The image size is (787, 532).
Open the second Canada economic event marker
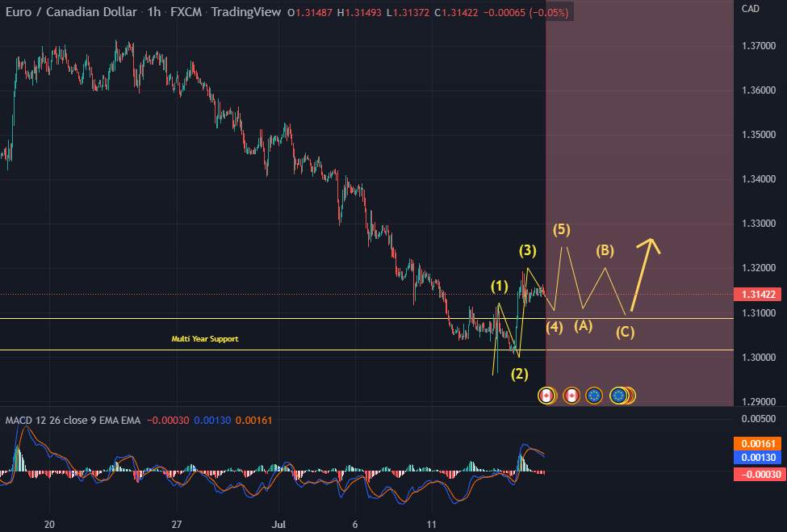(x=570, y=395)
